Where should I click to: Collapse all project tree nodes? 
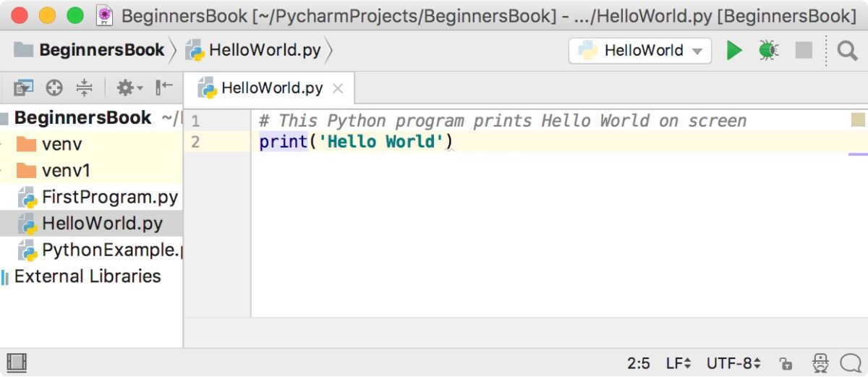85,88
